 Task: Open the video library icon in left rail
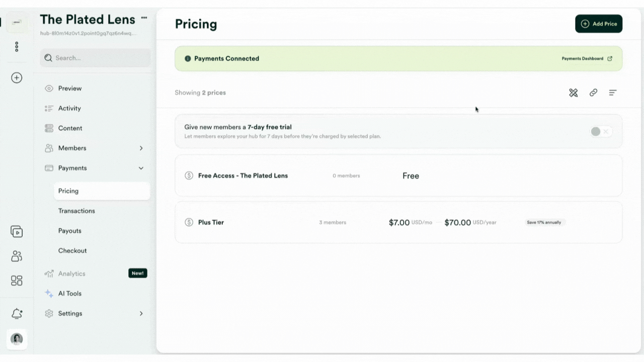tap(17, 232)
